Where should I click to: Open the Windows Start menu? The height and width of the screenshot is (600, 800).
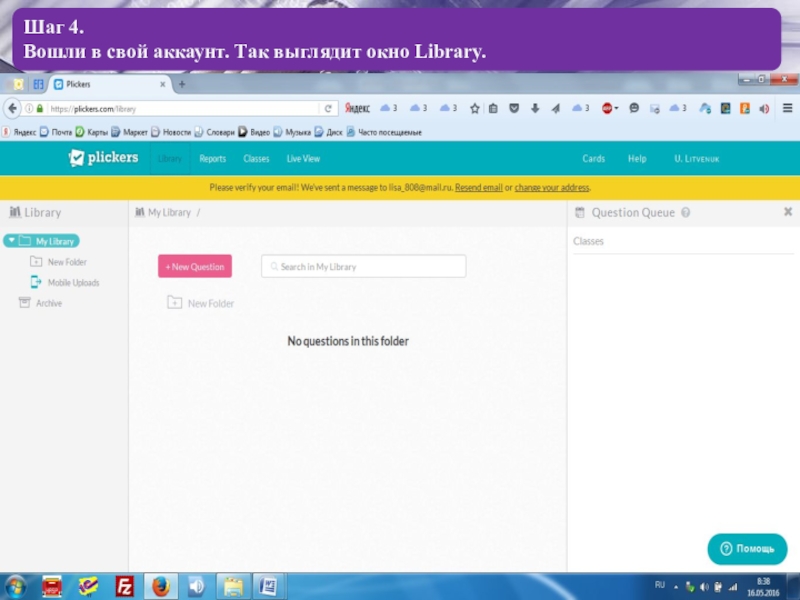pyautogui.click(x=14, y=587)
